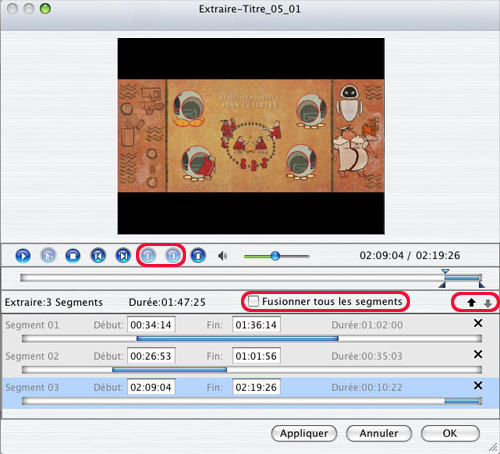Click the window title Extraire-Titre_05_01
Image resolution: width=500 pixels, height=454 pixels.
[250, 9]
